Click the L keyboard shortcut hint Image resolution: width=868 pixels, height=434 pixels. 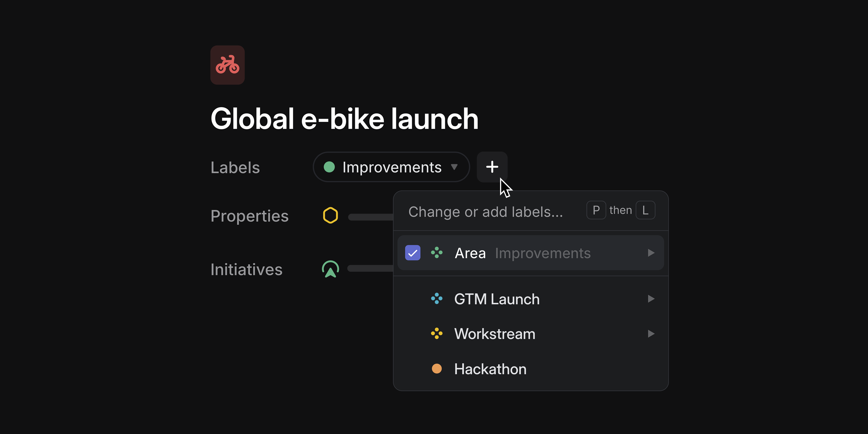(x=645, y=210)
